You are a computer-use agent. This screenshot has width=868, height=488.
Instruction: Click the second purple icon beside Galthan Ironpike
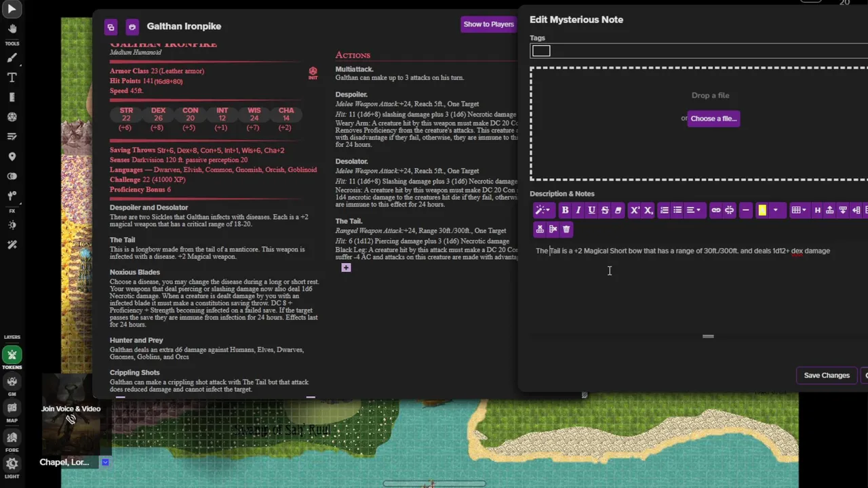click(132, 27)
